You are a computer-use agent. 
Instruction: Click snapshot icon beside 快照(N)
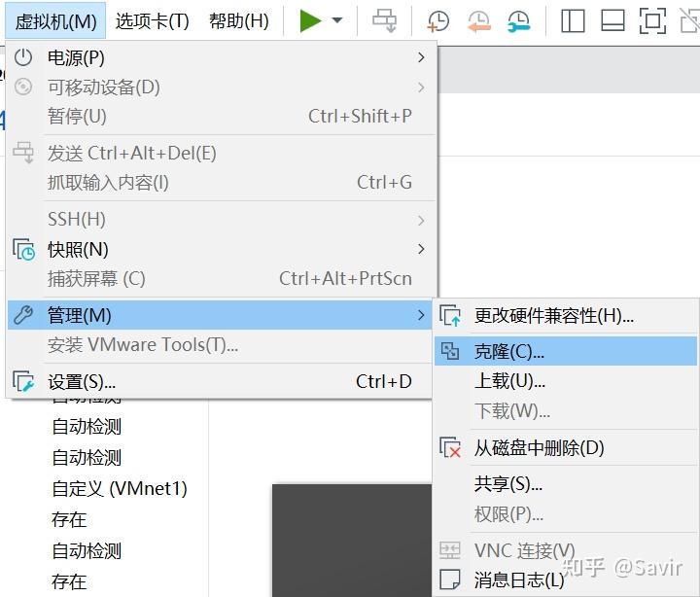[x=23, y=249]
